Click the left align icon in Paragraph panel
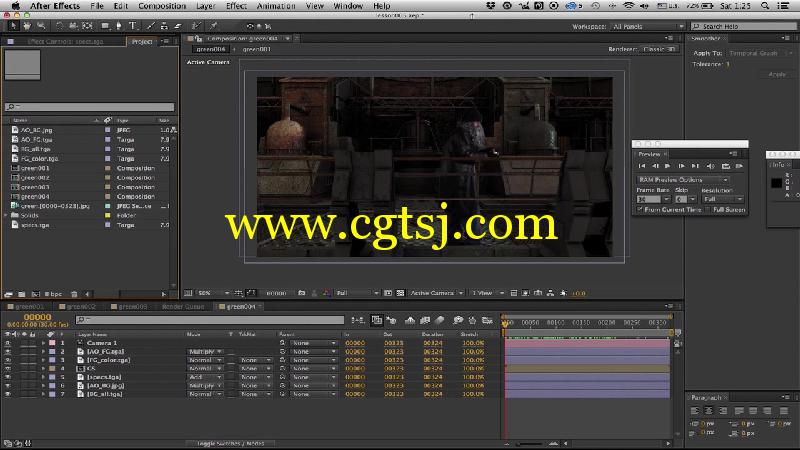The height and width of the screenshot is (450, 800). pos(695,410)
